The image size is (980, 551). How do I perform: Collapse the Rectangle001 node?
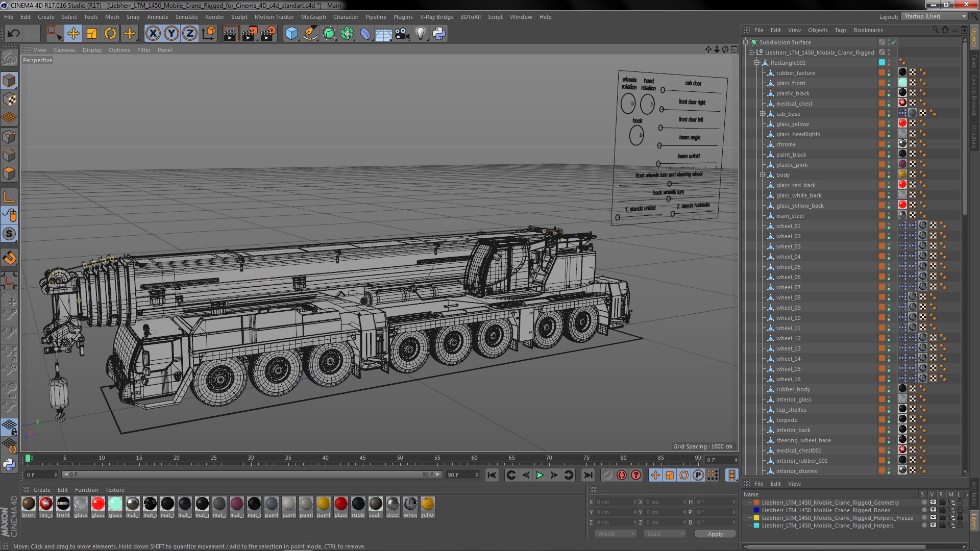pos(757,63)
